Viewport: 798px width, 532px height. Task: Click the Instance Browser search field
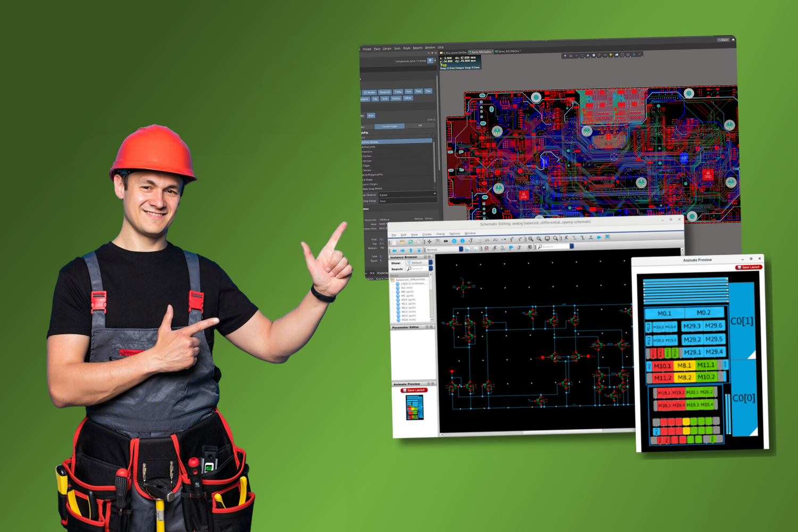419,269
